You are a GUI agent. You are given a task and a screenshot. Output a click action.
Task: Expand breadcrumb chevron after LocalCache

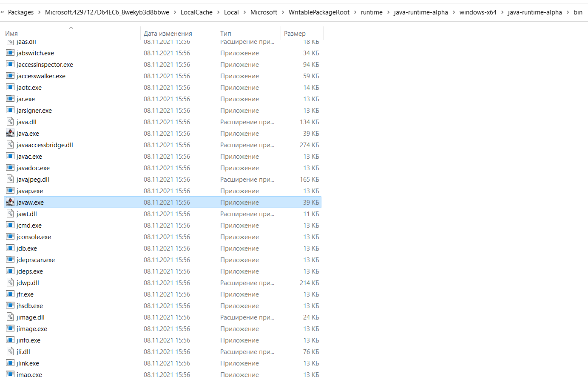point(219,12)
